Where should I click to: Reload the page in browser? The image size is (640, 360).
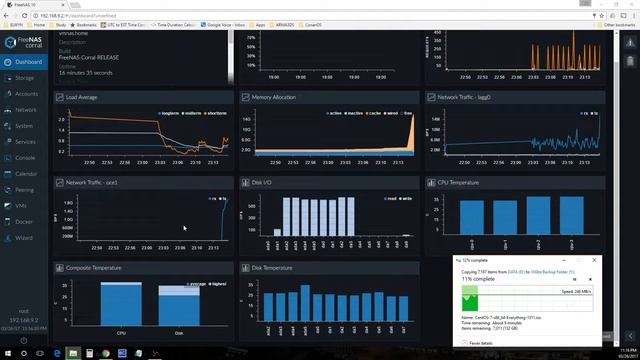24,16
